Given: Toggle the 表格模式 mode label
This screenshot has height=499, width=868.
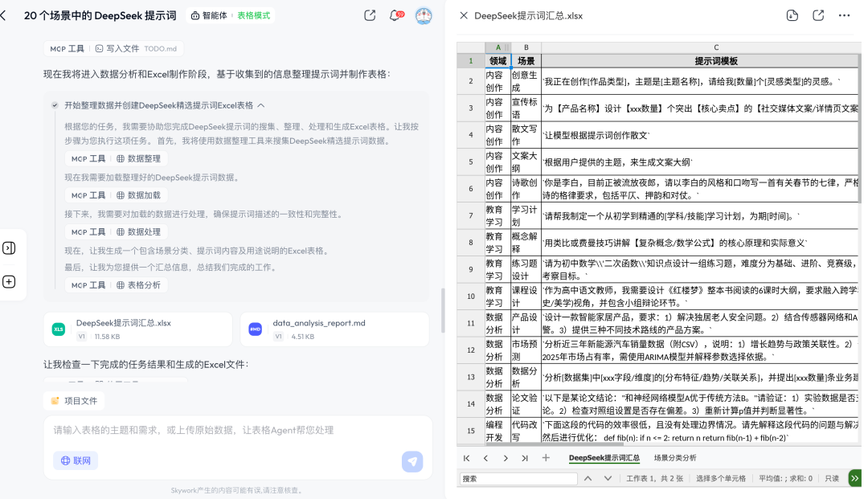Looking at the screenshot, I should click(253, 15).
